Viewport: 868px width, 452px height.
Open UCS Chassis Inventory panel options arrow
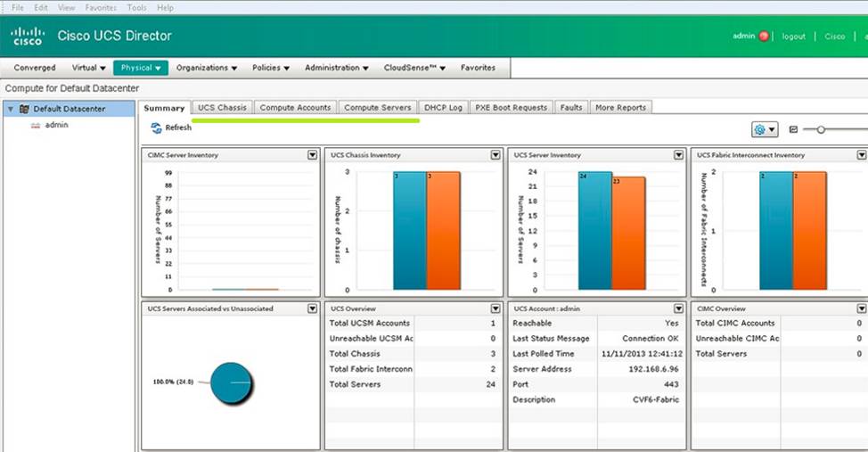point(495,155)
